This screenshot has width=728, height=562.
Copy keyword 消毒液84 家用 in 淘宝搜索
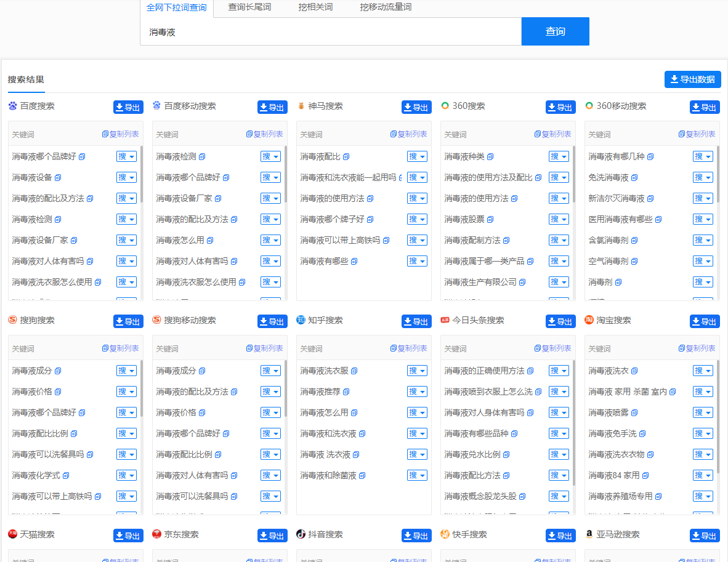click(x=645, y=476)
